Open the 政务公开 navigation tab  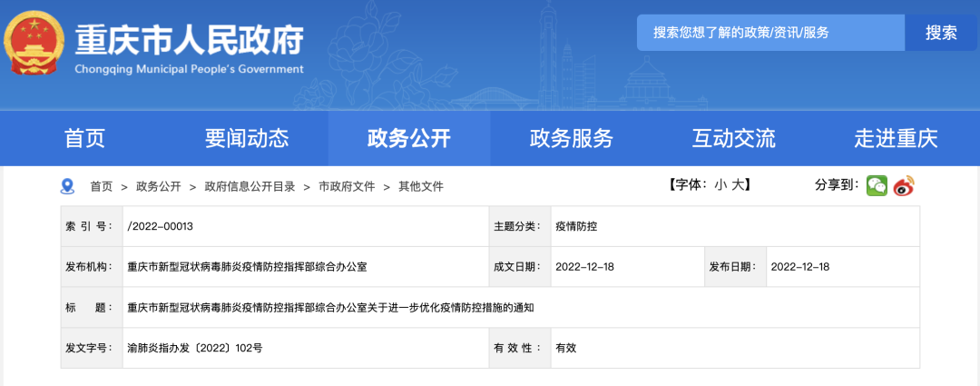click(x=409, y=138)
